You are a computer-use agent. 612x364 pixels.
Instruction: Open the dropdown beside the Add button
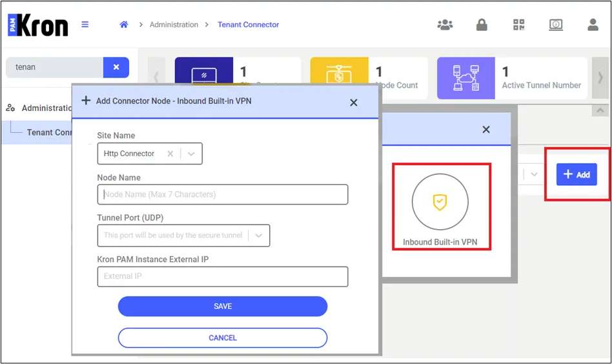pos(534,174)
